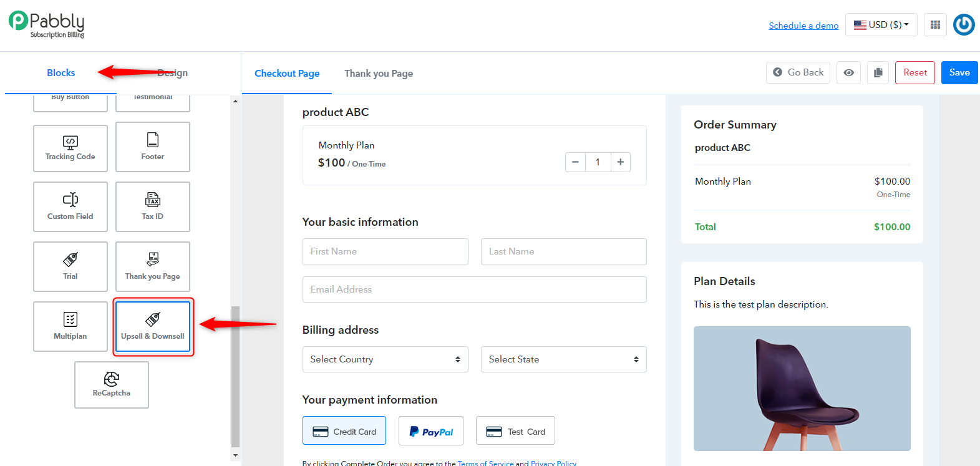Switch to the Design tab
The image size is (980, 466).
pyautogui.click(x=172, y=73)
